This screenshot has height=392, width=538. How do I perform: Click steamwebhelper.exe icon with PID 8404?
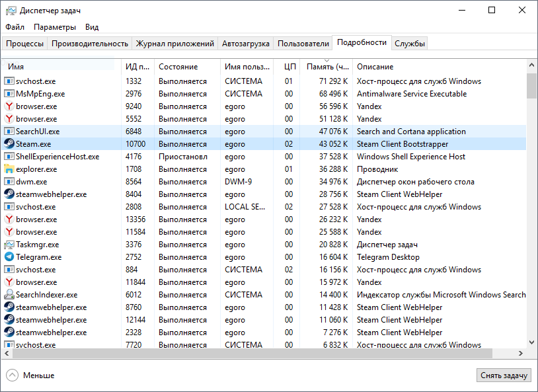pyautogui.click(x=9, y=194)
